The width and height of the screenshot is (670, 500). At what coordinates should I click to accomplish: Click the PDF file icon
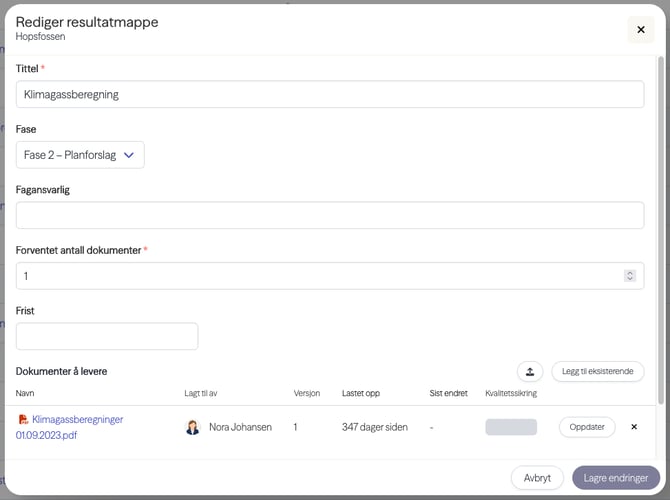pos(23,420)
